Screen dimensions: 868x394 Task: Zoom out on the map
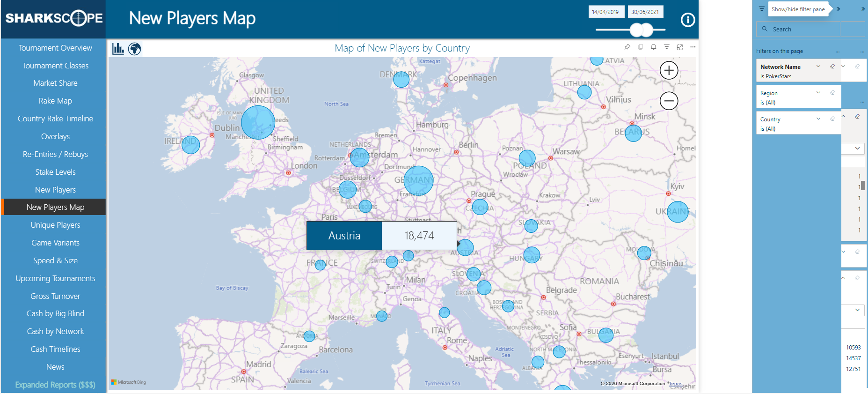click(669, 101)
